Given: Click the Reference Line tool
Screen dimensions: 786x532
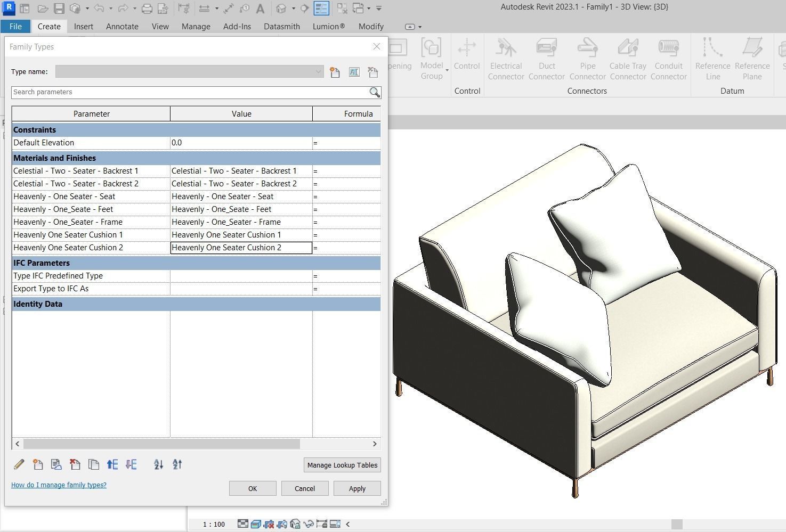Looking at the screenshot, I should 712,59.
